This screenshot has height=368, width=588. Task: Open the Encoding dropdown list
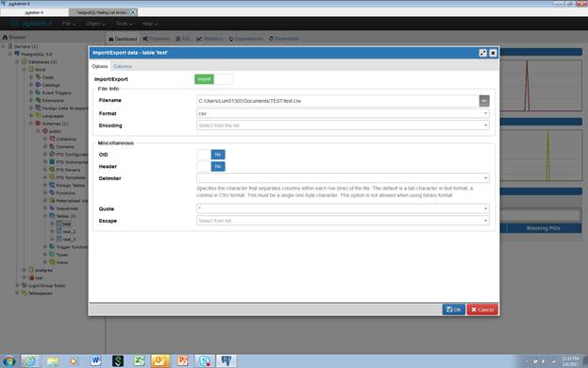(x=343, y=125)
